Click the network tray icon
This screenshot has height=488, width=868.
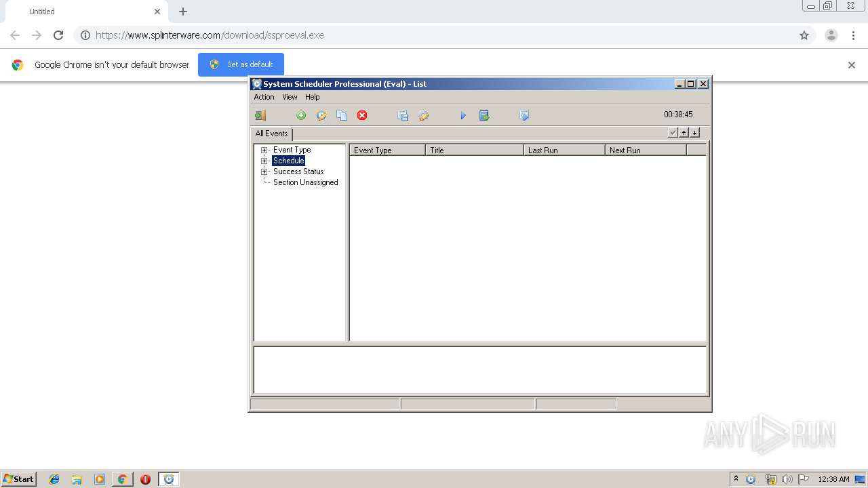coord(770,479)
